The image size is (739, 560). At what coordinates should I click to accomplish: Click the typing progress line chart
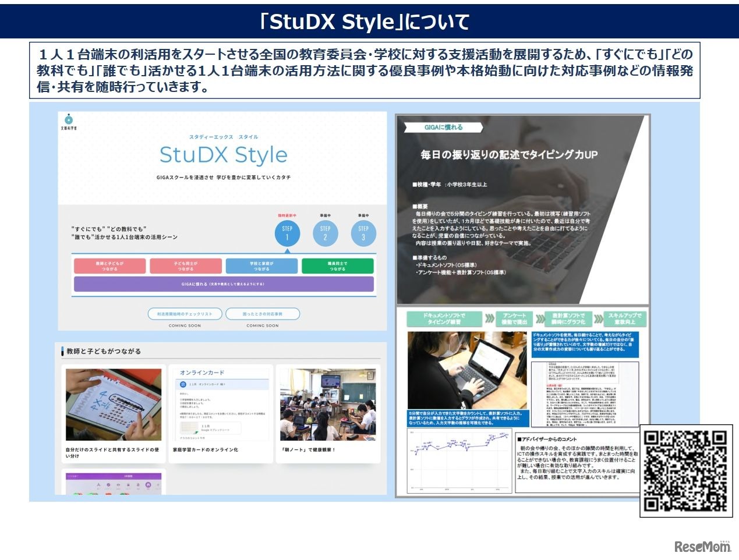[459, 461]
